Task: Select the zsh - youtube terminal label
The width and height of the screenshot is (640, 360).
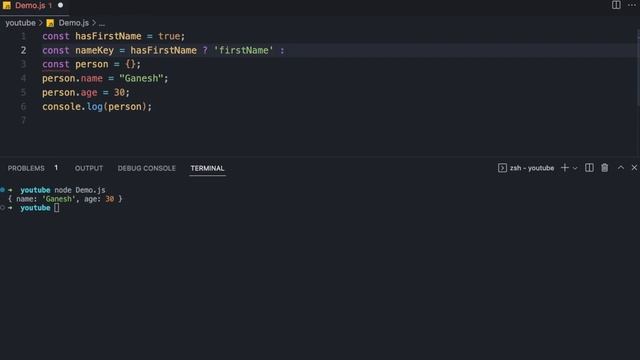Action: 532,168
